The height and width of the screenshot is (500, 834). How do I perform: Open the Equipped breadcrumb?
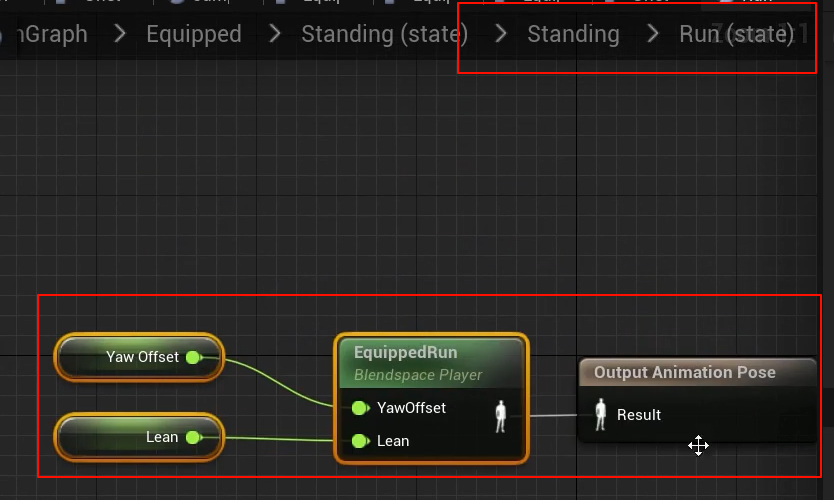(x=194, y=34)
